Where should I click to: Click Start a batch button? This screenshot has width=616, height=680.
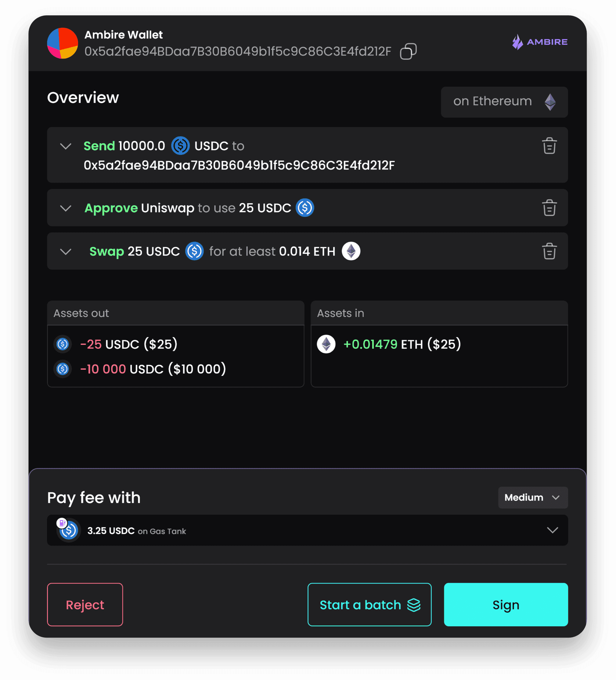[x=369, y=604]
